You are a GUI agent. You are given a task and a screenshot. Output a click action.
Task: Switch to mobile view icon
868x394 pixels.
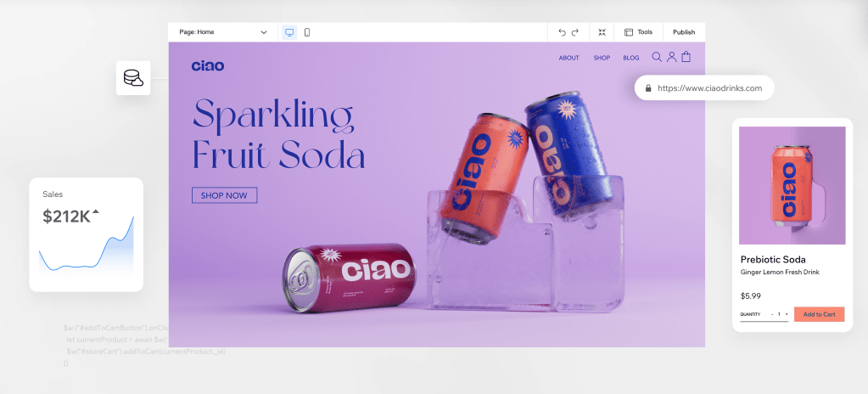[x=307, y=32]
